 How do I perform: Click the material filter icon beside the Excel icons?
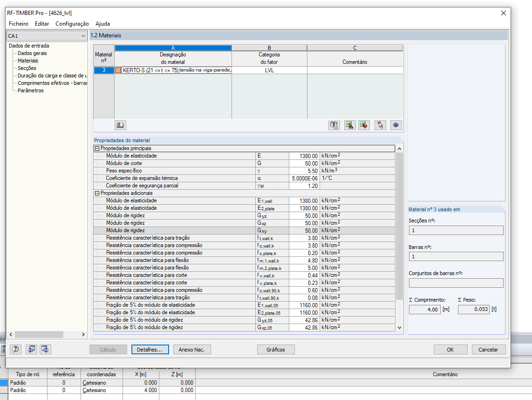pyautogui.click(x=334, y=125)
